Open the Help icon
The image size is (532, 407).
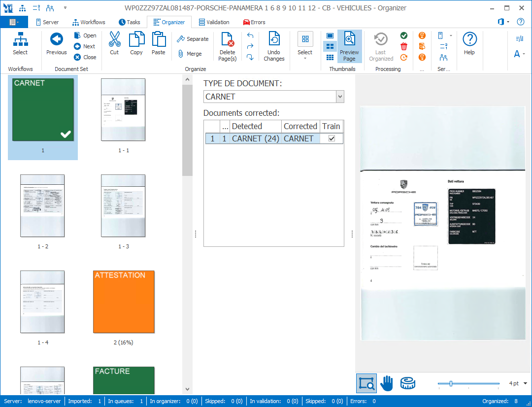pos(469,39)
